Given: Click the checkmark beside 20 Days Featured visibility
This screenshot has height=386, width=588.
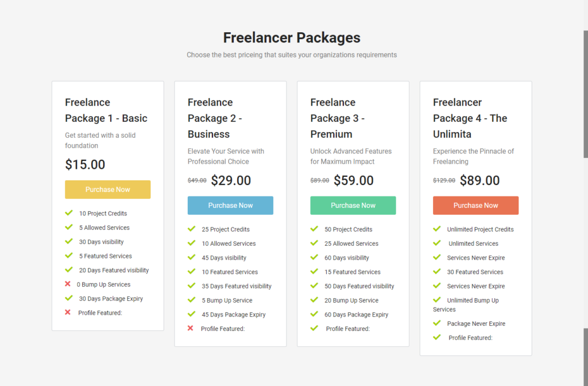Looking at the screenshot, I should tap(69, 270).
